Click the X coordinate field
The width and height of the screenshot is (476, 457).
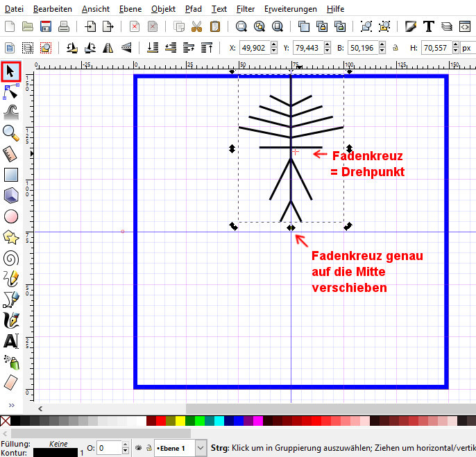255,48
